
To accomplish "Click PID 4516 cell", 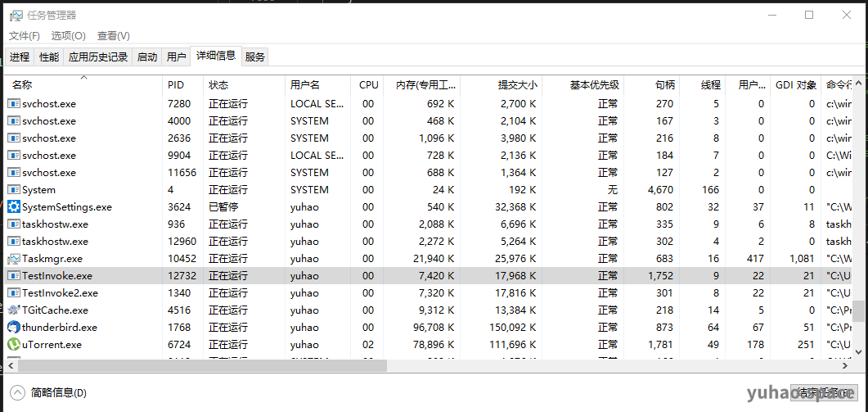I will click(179, 310).
